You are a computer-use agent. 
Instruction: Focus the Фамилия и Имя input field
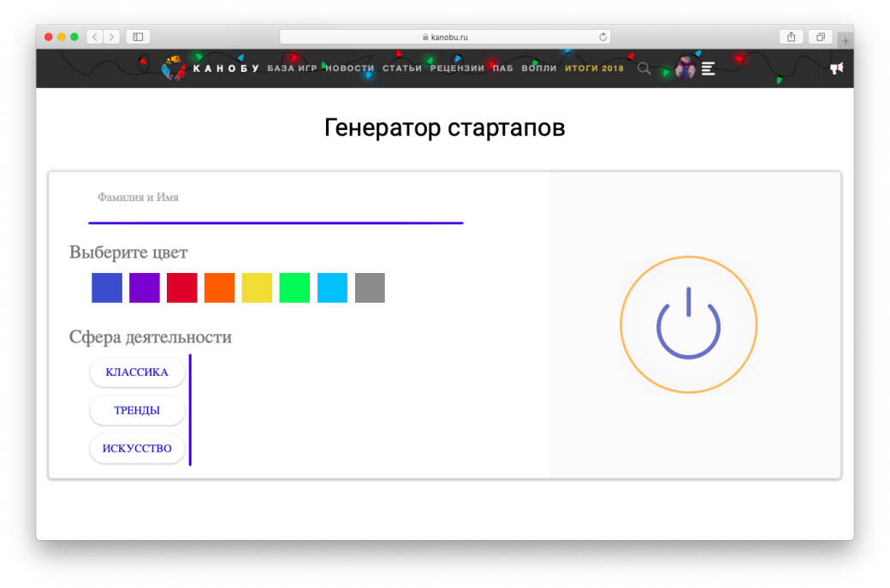tap(276, 203)
